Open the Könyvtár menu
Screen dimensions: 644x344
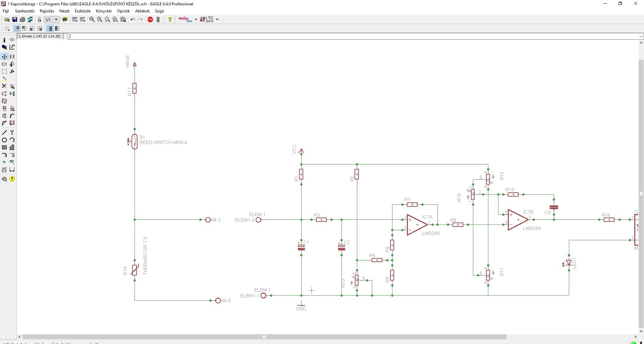(104, 11)
